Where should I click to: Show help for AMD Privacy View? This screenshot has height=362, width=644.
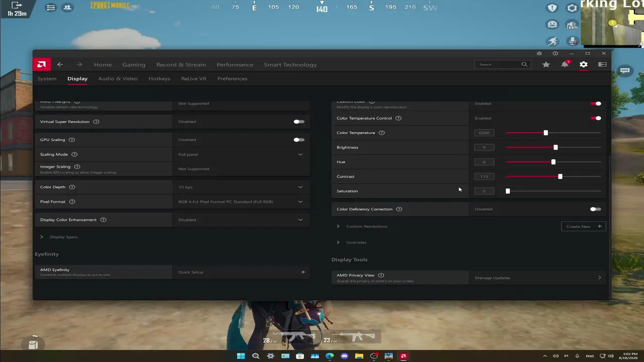(381, 275)
